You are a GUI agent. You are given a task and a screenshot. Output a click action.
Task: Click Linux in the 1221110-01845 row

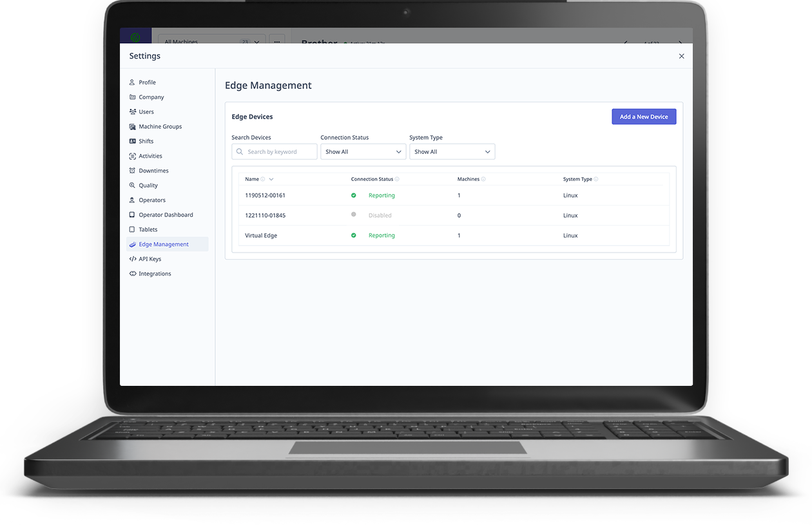[x=570, y=215]
